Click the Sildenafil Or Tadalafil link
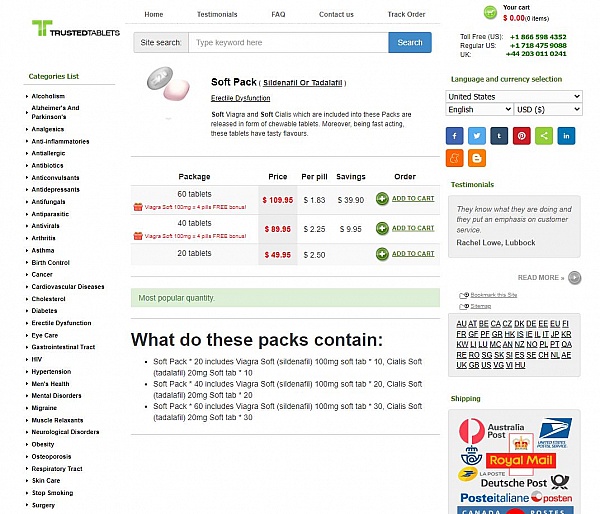The image size is (600, 514). (302, 83)
